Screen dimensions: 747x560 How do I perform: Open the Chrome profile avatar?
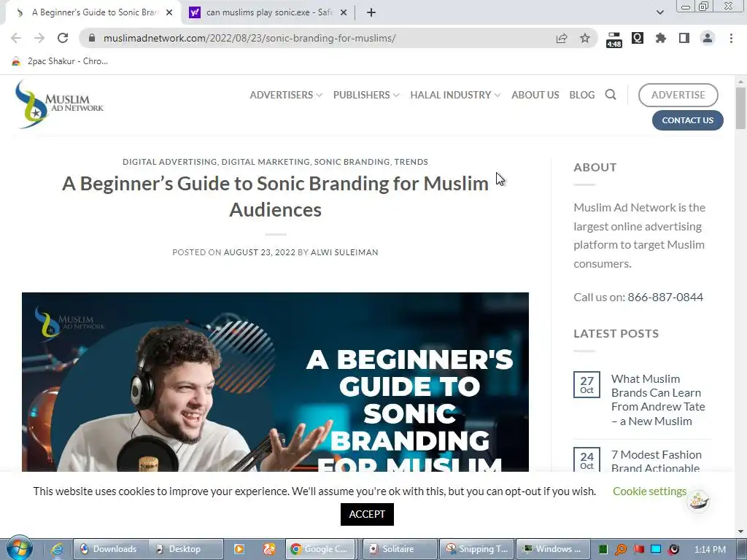[708, 38]
